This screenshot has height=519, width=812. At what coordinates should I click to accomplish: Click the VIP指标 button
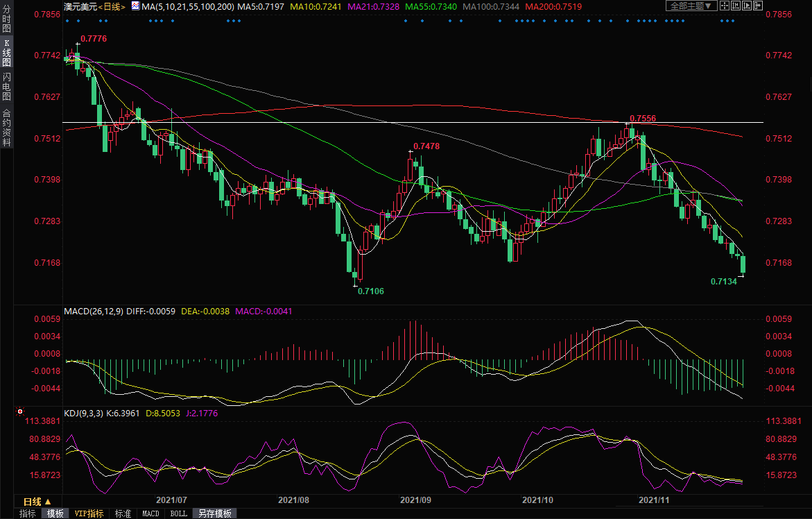click(89, 513)
